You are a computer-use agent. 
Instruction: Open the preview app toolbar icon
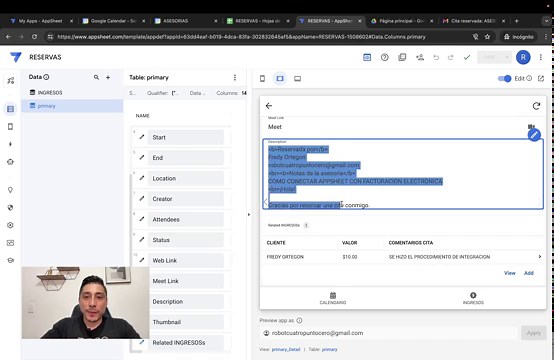[367, 57]
